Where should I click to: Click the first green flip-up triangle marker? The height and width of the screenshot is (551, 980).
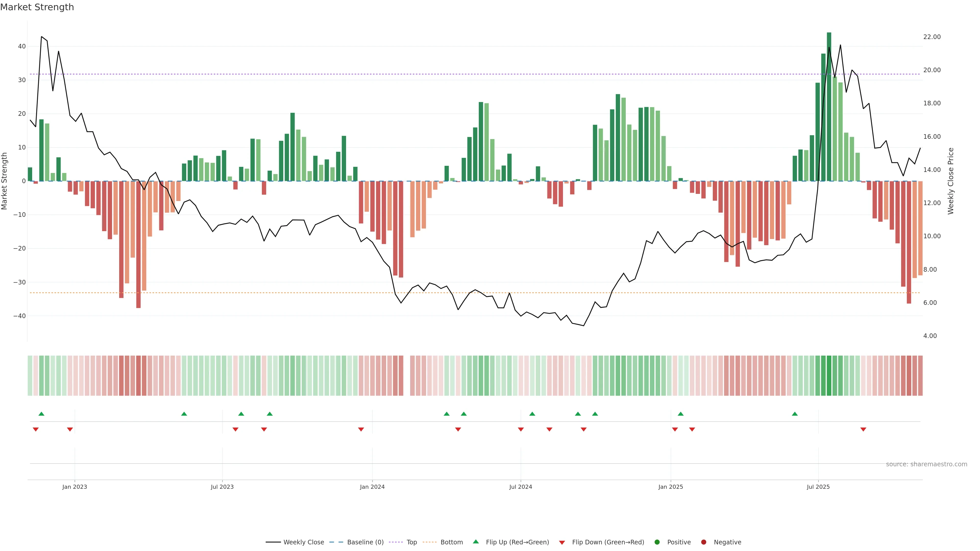pos(41,414)
